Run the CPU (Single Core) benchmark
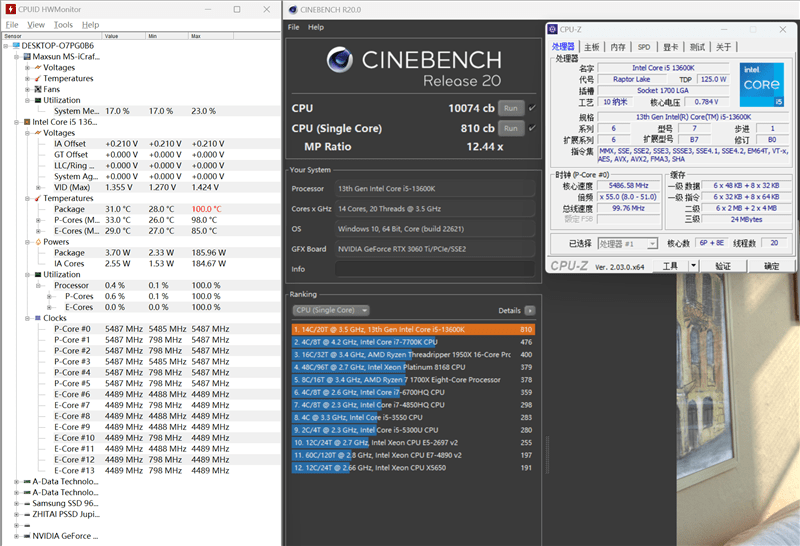Viewport: 800px width, 546px height. 511,128
